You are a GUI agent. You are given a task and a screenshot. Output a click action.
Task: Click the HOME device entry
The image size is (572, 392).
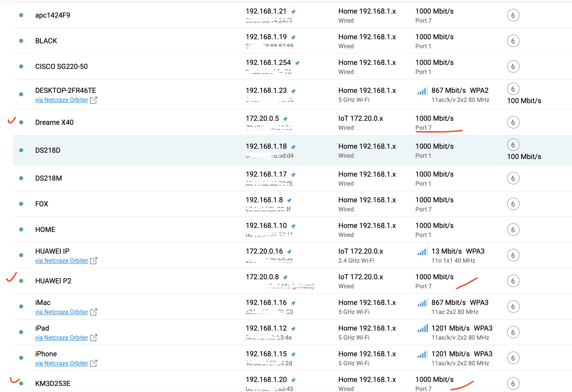(45, 229)
